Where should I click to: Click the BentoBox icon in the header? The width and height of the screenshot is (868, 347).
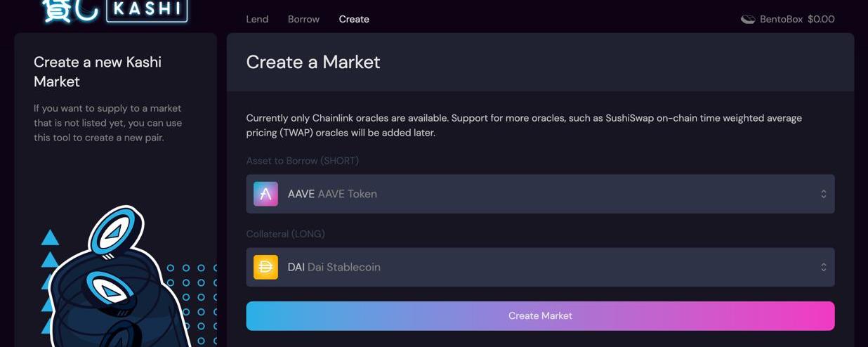click(x=748, y=19)
